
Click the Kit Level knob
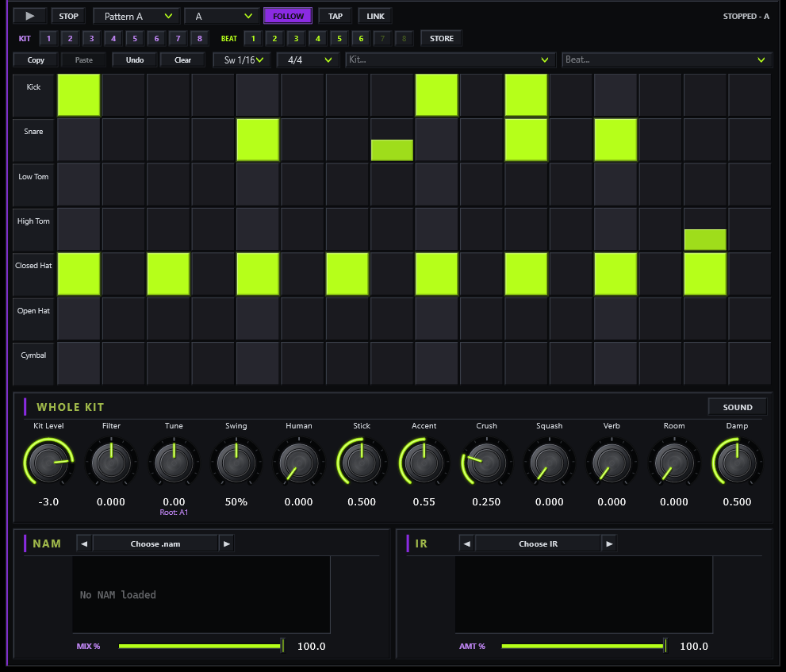48,462
